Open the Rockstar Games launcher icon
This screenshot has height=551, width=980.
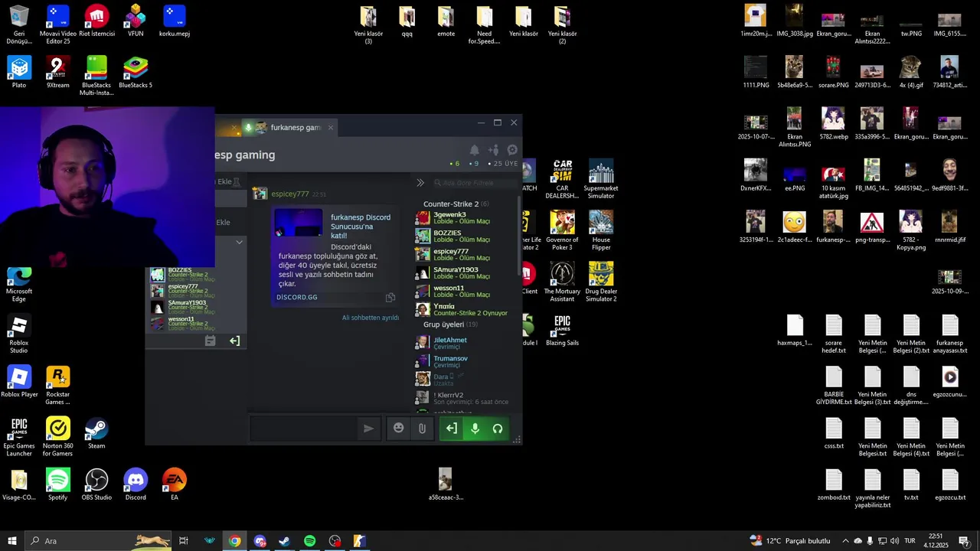[x=58, y=386]
